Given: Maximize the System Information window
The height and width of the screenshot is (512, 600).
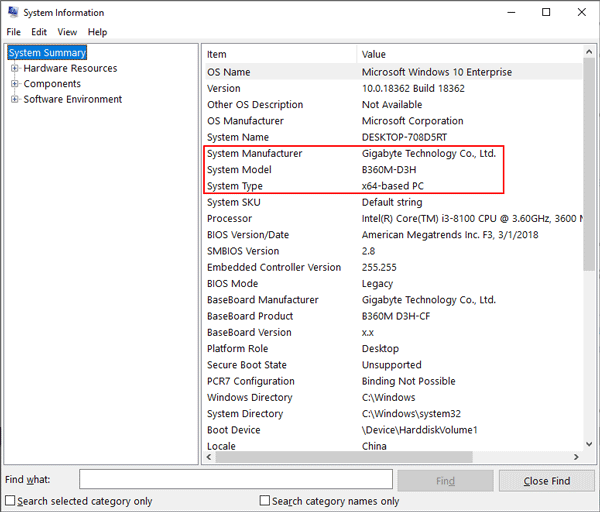Looking at the screenshot, I should click(x=546, y=12).
